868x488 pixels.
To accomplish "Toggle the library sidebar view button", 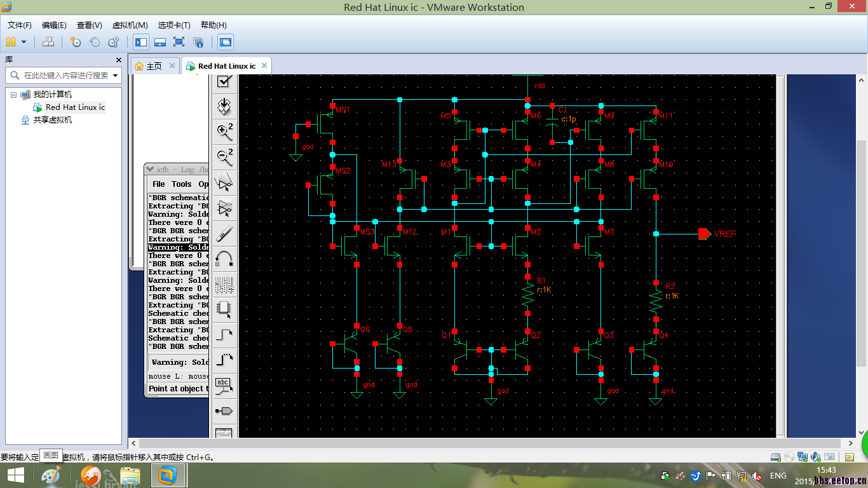I will coord(140,42).
